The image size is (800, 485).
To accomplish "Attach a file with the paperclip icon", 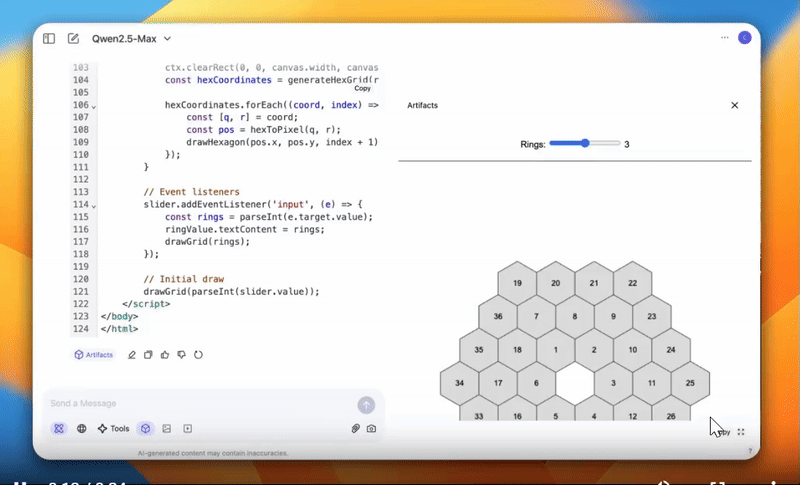I will pos(356,428).
